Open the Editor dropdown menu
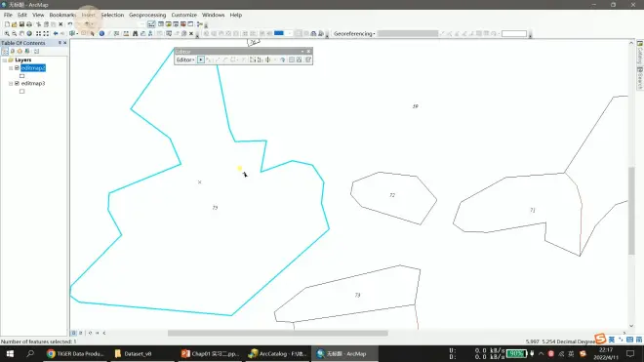Viewport: 644px width, 362px height. (185, 60)
